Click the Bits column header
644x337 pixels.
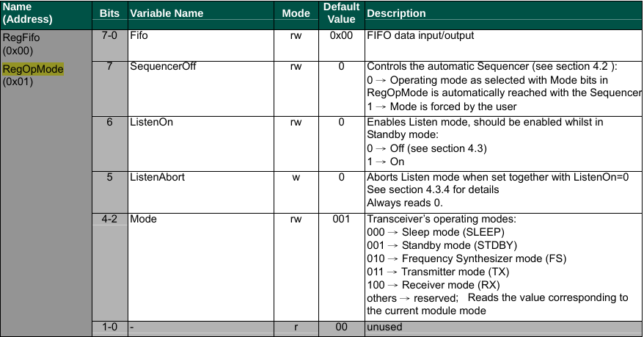[x=110, y=13]
